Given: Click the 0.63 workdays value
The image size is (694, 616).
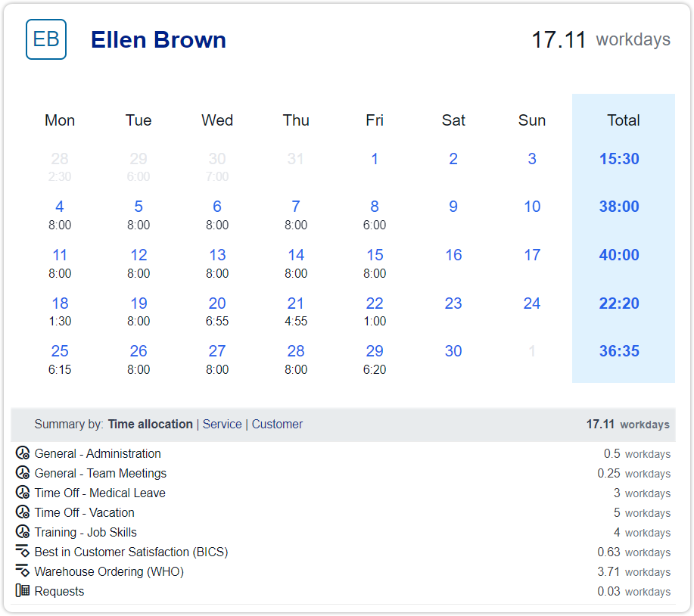Looking at the screenshot, I should tap(633, 552).
